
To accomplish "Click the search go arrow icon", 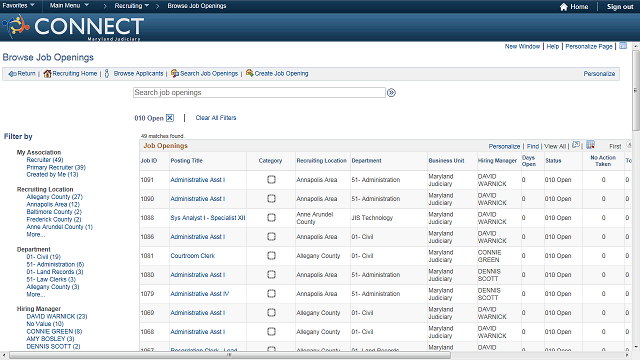I will (x=391, y=93).
